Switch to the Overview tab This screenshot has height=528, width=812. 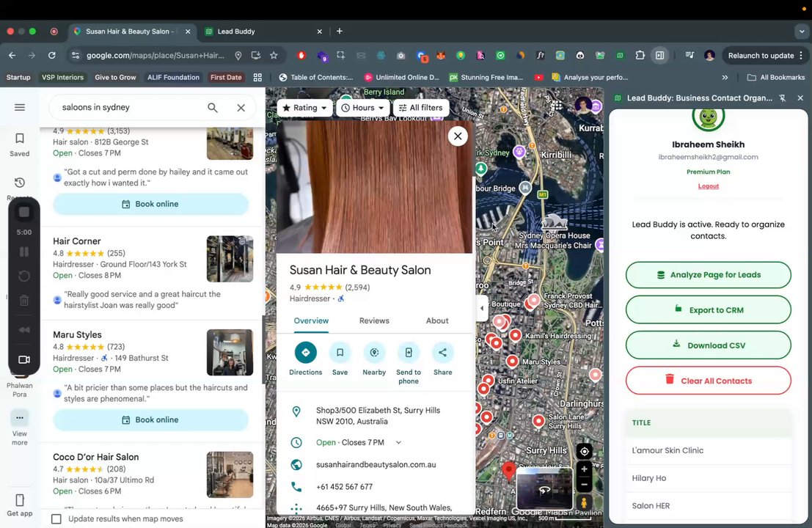point(311,321)
